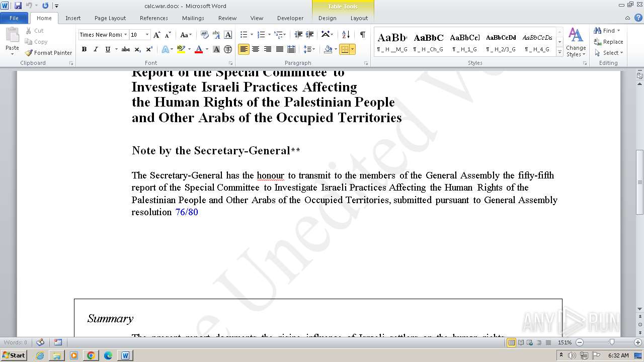
Task: Switch to the Page Layout tab
Action: pos(110,18)
